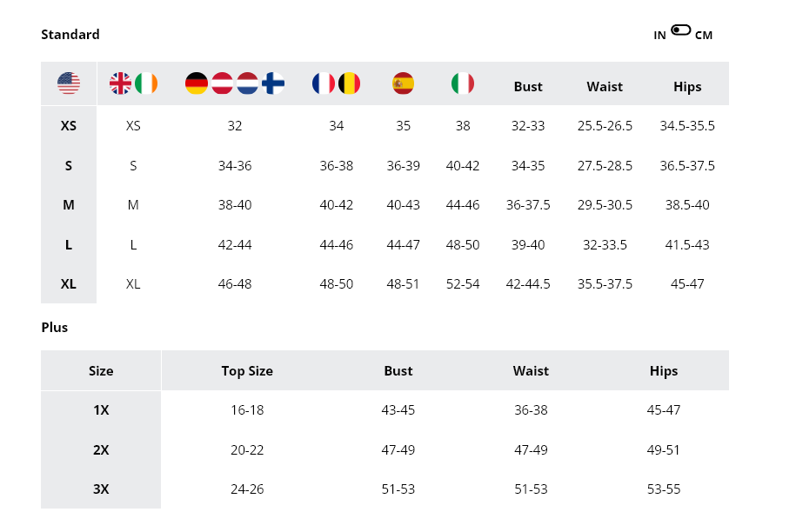Click the Belgium flag icon

click(x=350, y=83)
